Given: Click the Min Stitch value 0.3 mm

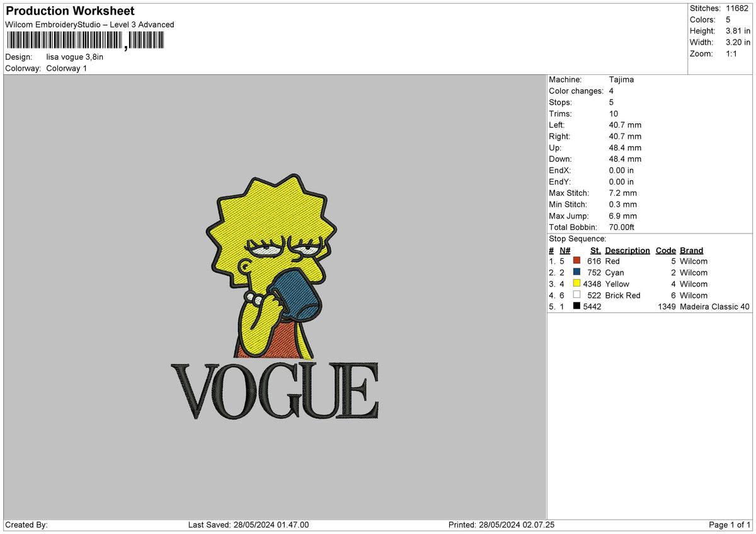Looking at the screenshot, I should pyautogui.click(x=623, y=205).
